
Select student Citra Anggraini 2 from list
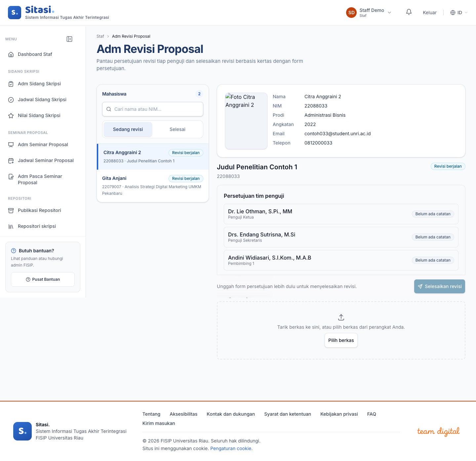pyautogui.click(x=153, y=157)
